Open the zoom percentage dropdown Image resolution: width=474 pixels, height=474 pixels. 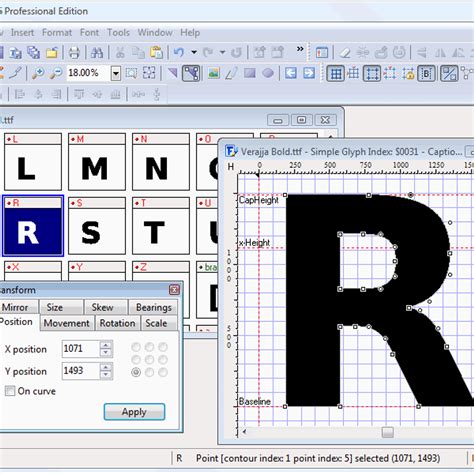click(x=116, y=73)
